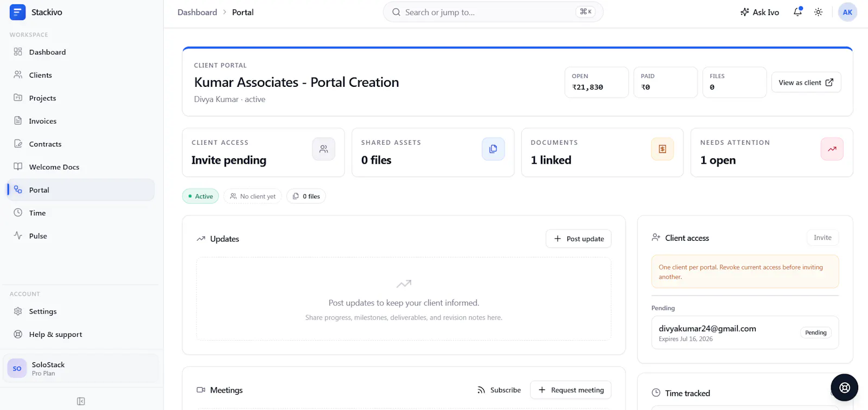Click the Pending badge on the invite
This screenshot has height=410, width=868.
click(815, 332)
